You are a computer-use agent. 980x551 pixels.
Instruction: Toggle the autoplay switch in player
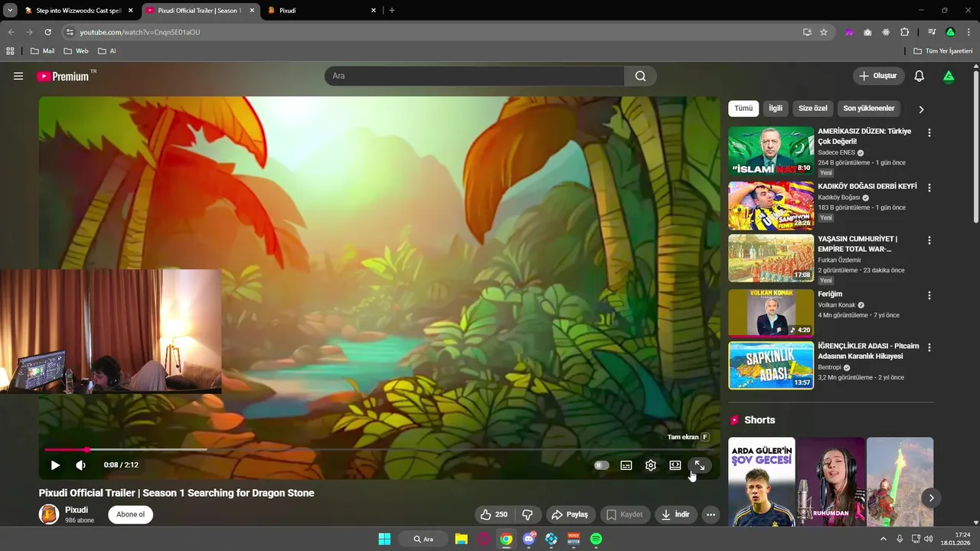pos(602,465)
